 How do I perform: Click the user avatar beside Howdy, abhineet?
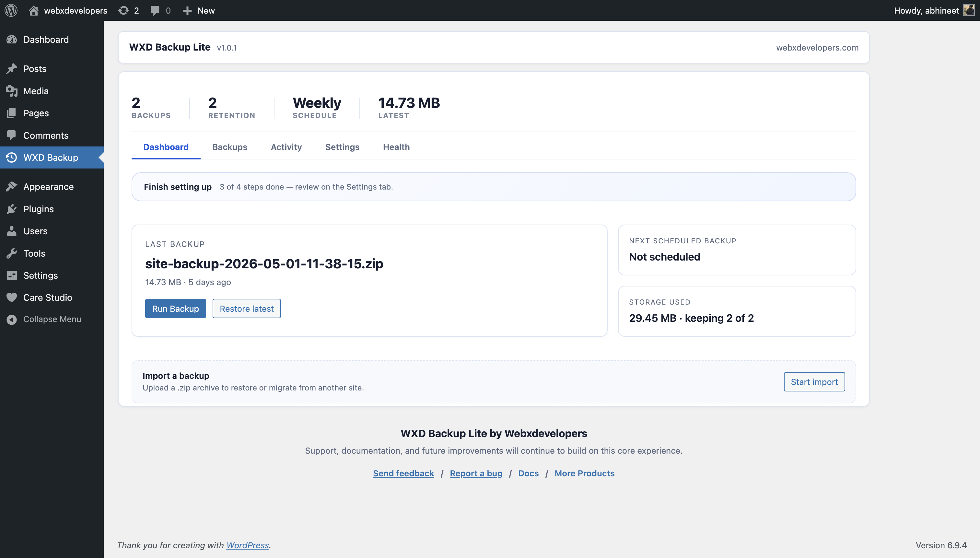tap(969, 10)
